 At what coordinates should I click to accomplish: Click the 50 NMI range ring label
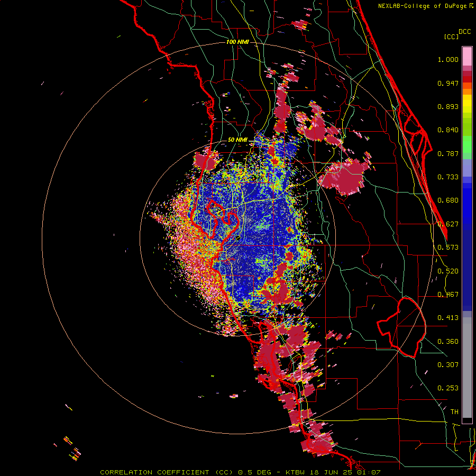click(237, 140)
